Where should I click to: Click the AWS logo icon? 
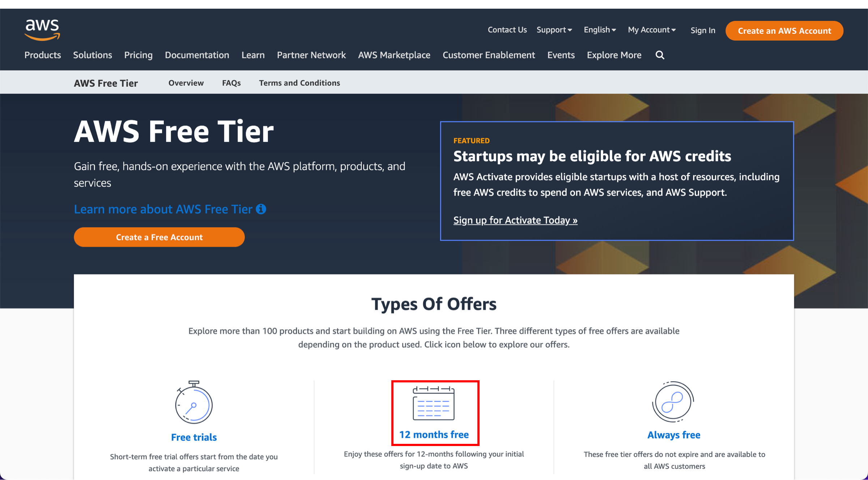tap(41, 29)
